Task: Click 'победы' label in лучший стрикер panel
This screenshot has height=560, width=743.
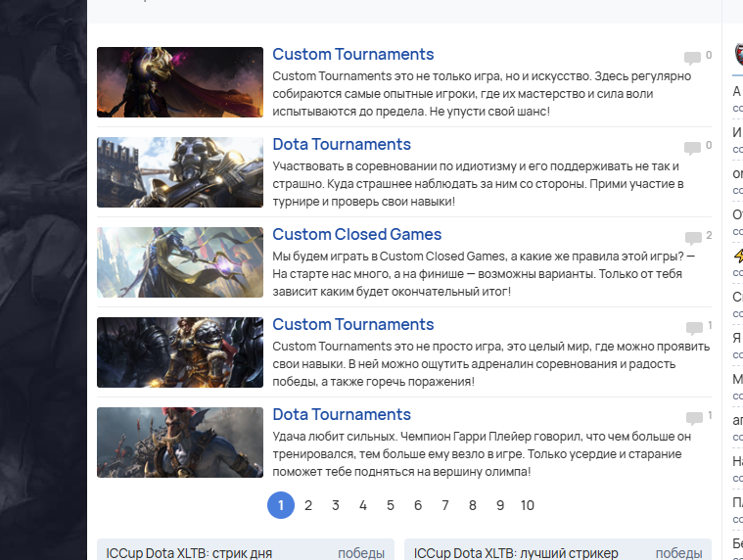Action: pyautogui.click(x=678, y=553)
